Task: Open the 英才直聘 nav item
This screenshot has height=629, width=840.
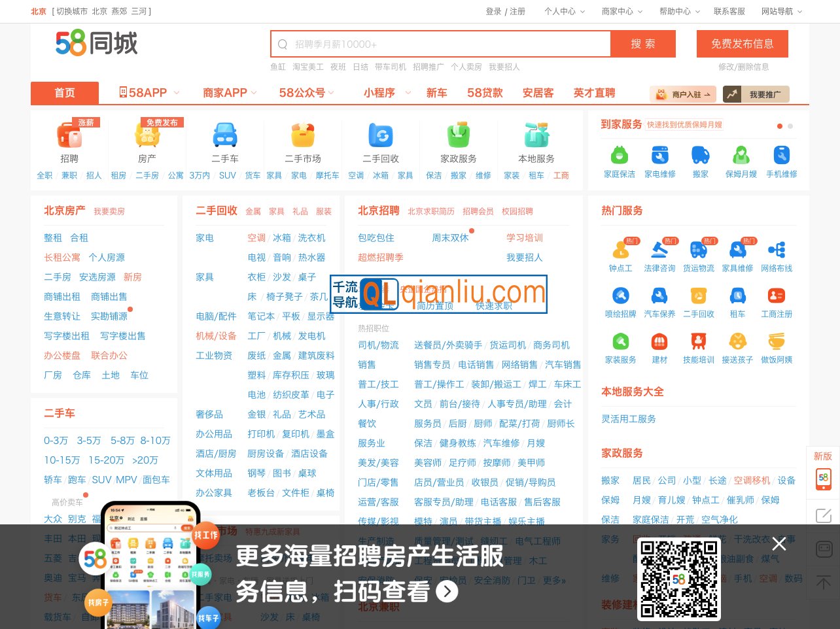Action: 593,93
